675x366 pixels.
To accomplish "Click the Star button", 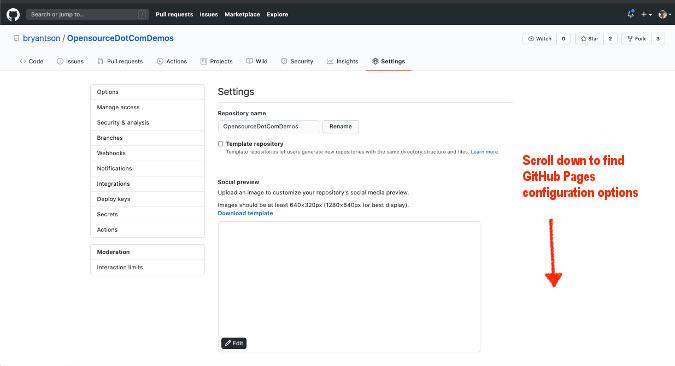I will pos(590,39).
